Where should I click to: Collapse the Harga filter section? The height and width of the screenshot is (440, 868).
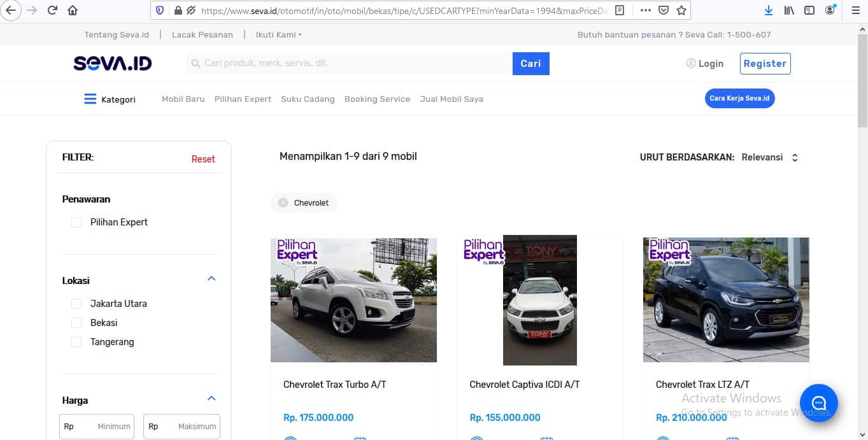(x=211, y=399)
